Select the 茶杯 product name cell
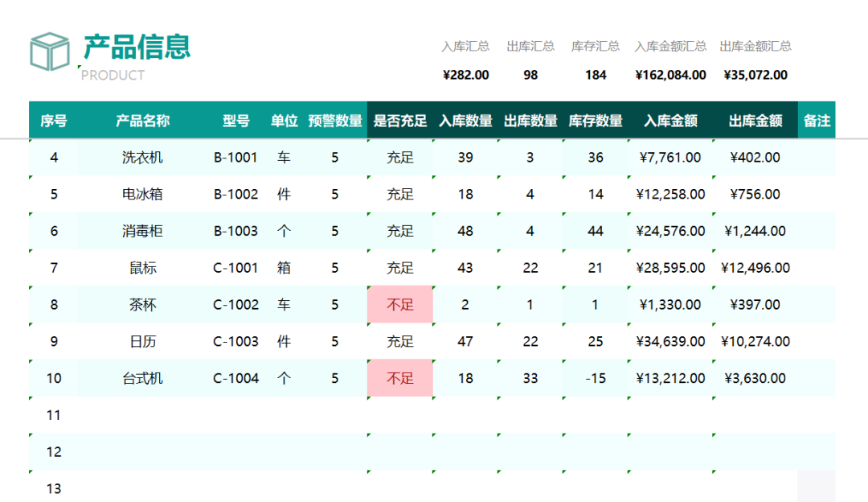This screenshot has height=502, width=868. tap(142, 305)
